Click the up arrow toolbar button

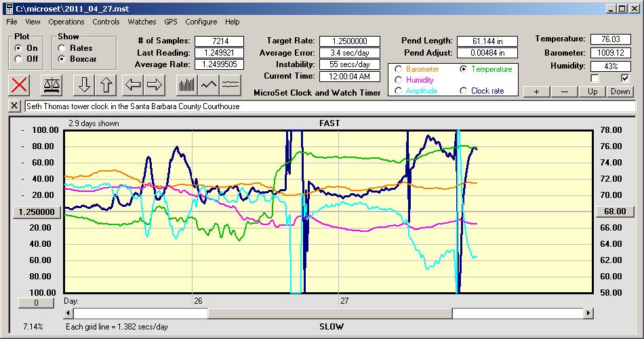106,85
